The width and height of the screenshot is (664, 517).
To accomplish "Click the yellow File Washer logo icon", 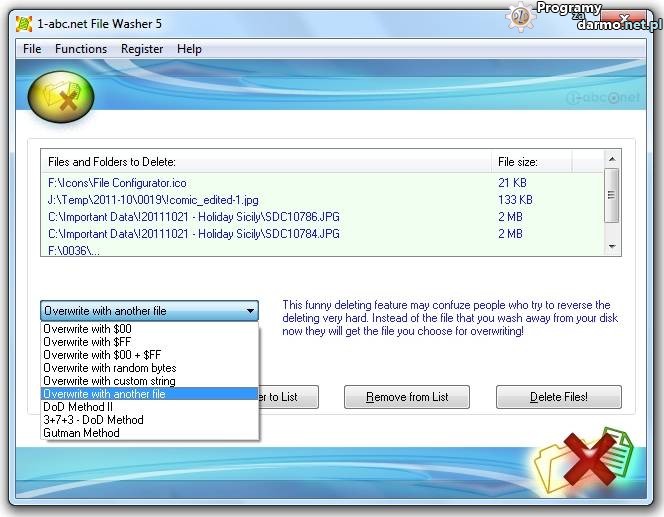I will [x=61, y=96].
